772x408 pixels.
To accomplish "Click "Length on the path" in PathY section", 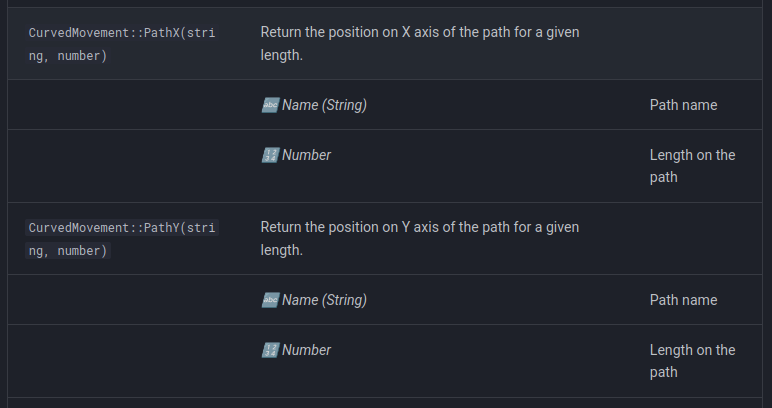I will point(692,361).
